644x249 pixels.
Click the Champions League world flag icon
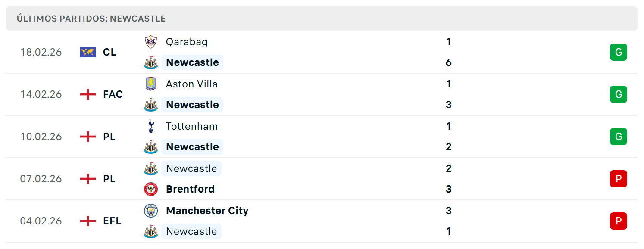[x=88, y=52]
